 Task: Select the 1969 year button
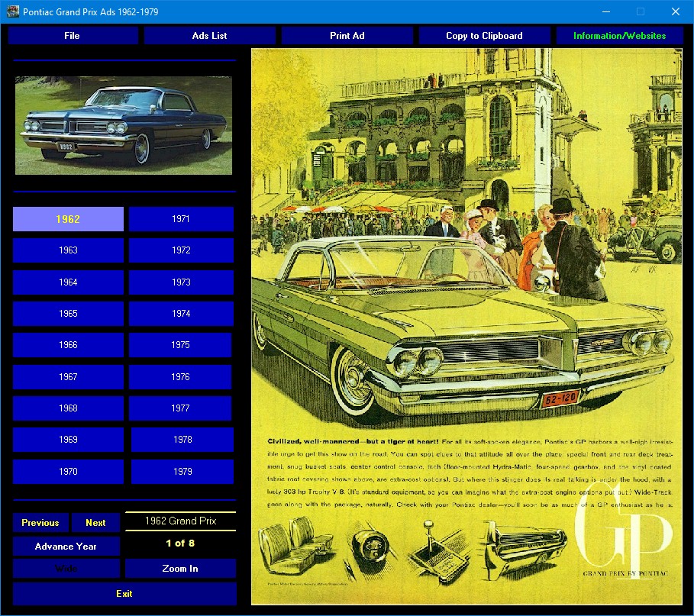tap(68, 440)
